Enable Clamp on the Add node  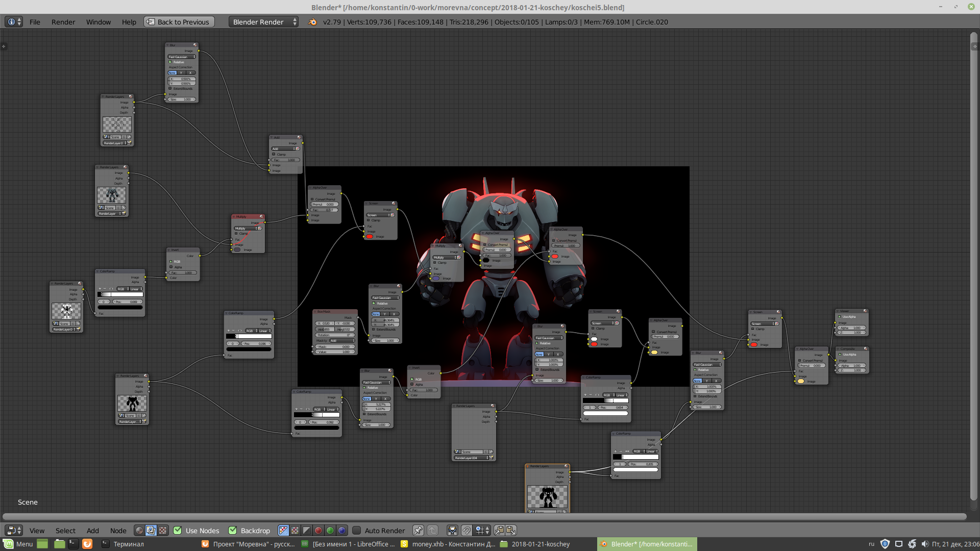274,154
